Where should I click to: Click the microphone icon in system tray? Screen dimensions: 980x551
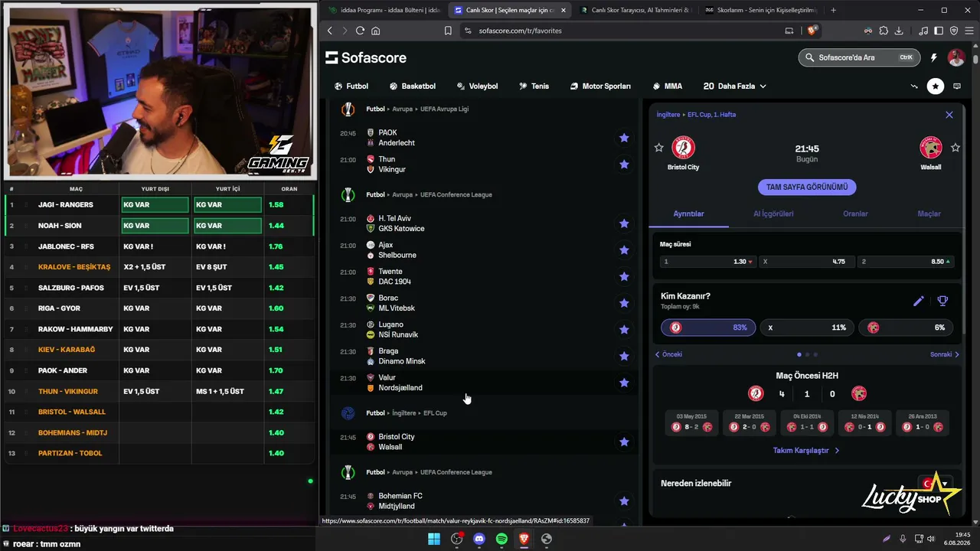coord(903,539)
